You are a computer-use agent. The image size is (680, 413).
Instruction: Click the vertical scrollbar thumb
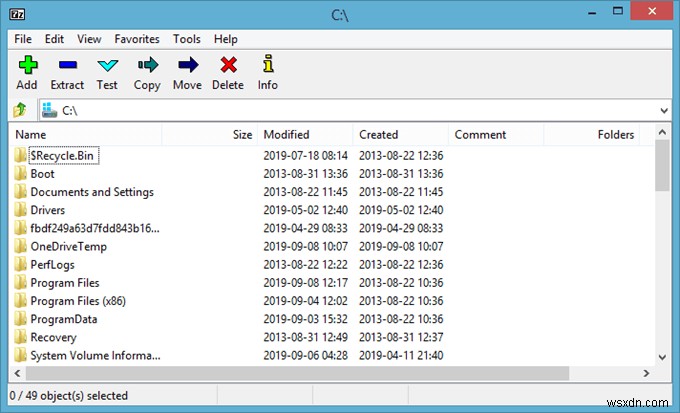pos(662,165)
